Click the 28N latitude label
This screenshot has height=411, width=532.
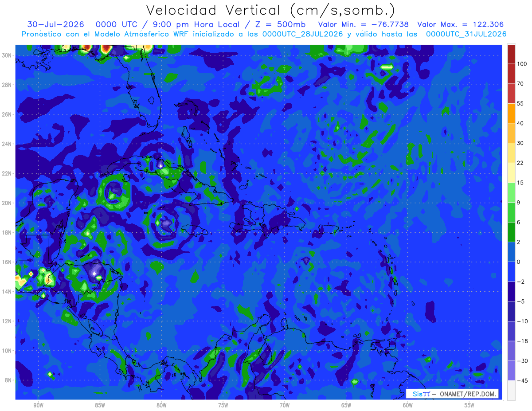(x=7, y=85)
